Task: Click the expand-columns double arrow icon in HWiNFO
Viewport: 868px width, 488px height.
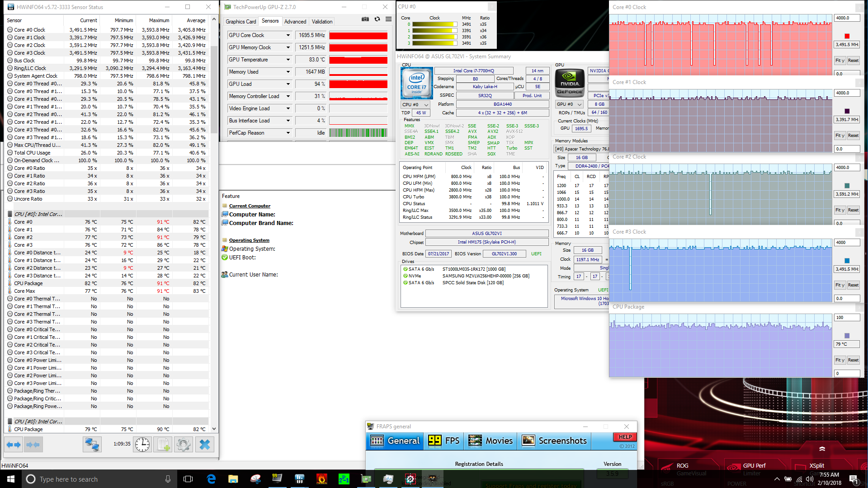Action: click(14, 445)
